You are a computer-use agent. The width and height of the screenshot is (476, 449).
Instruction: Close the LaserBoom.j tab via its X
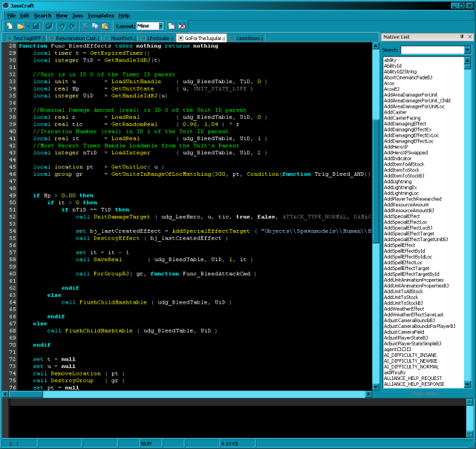point(232,39)
